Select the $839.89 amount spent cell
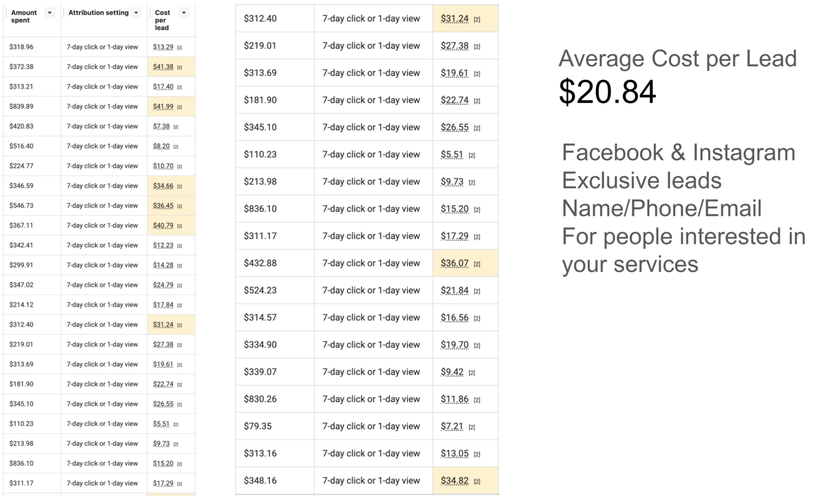This screenshot has width=829, height=504. click(32, 106)
